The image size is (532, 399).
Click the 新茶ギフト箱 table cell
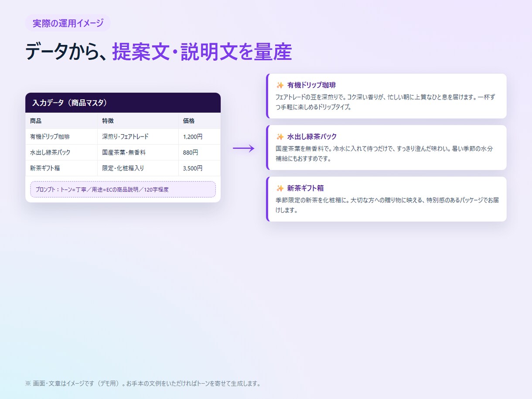(61, 168)
